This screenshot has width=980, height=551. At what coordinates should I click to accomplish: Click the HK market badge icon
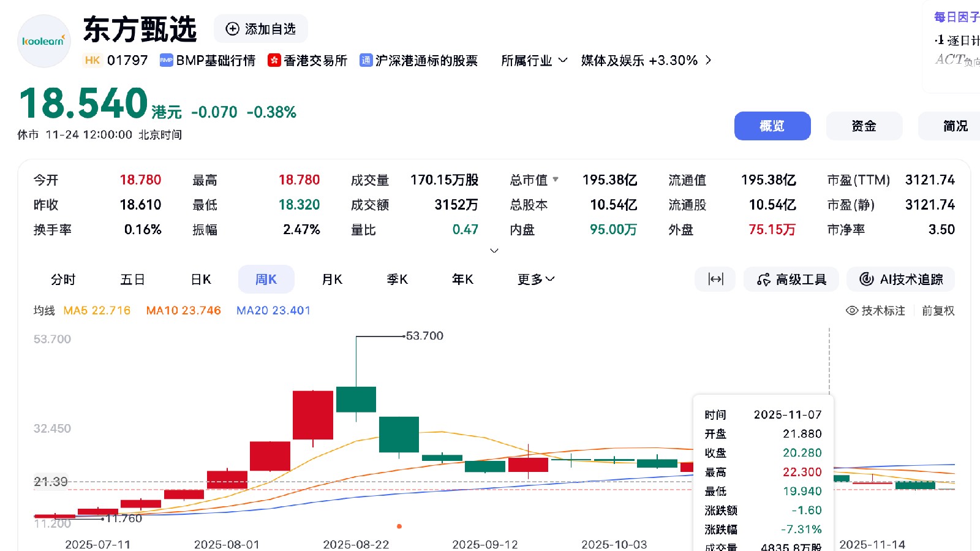(92, 60)
